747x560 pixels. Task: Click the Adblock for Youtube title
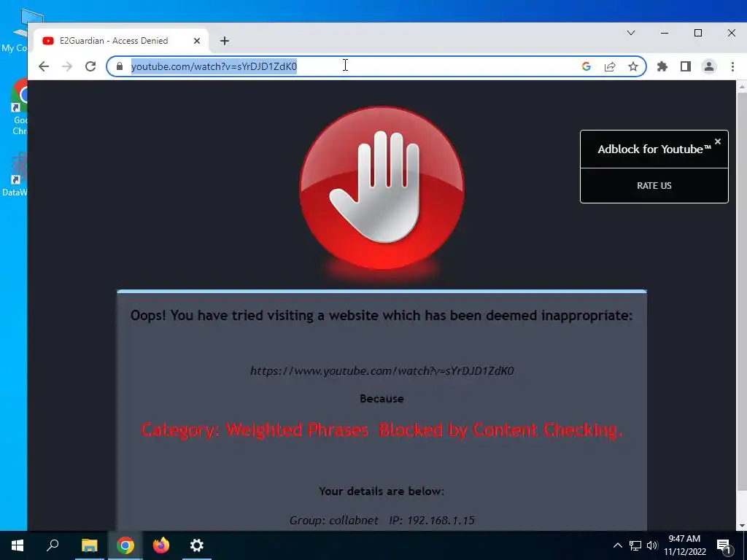click(x=654, y=149)
